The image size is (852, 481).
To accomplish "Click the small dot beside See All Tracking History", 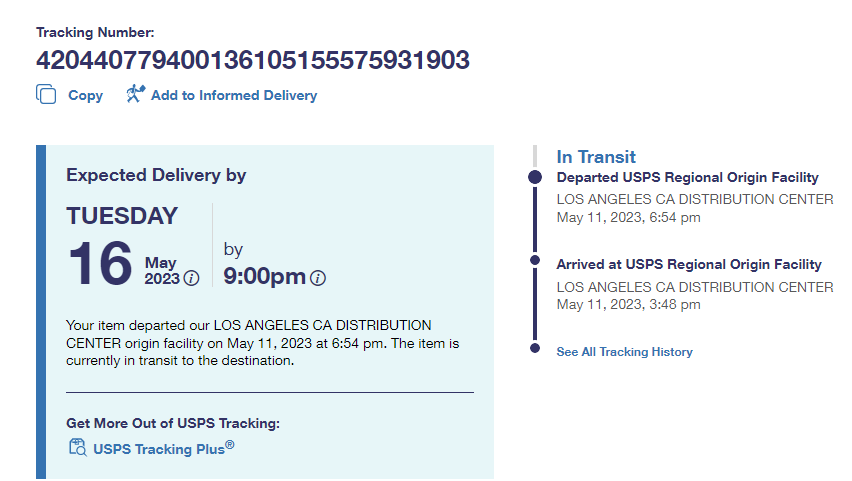I will click(x=536, y=349).
